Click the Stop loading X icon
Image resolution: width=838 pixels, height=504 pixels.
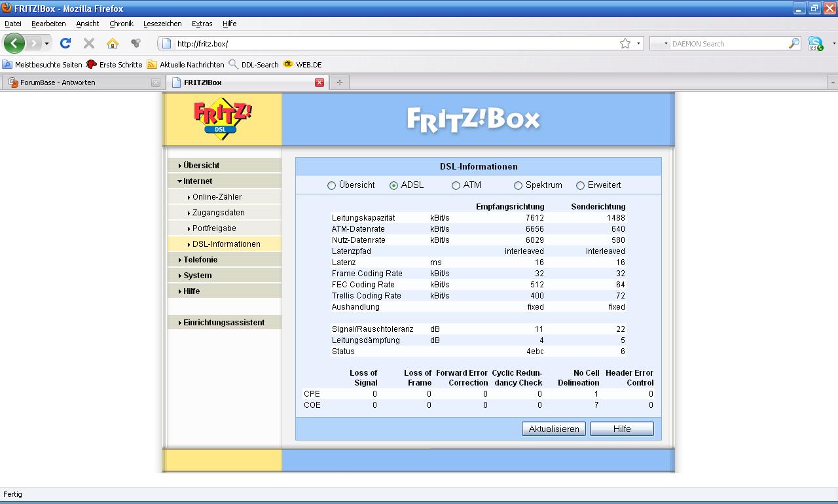point(89,43)
